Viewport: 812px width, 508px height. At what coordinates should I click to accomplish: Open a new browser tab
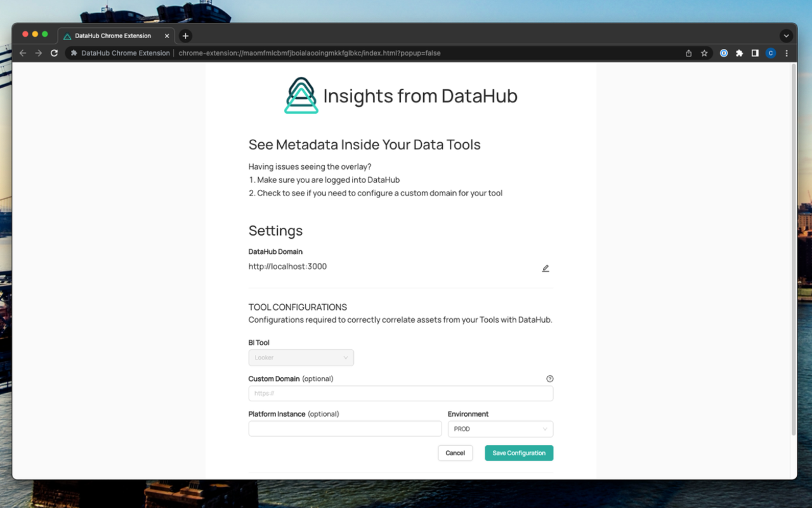tap(185, 36)
